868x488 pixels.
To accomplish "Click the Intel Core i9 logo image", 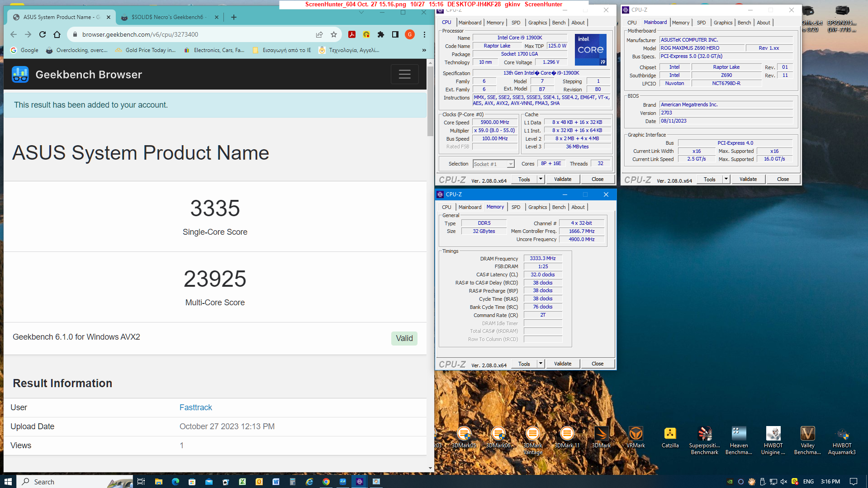I will coord(591,50).
